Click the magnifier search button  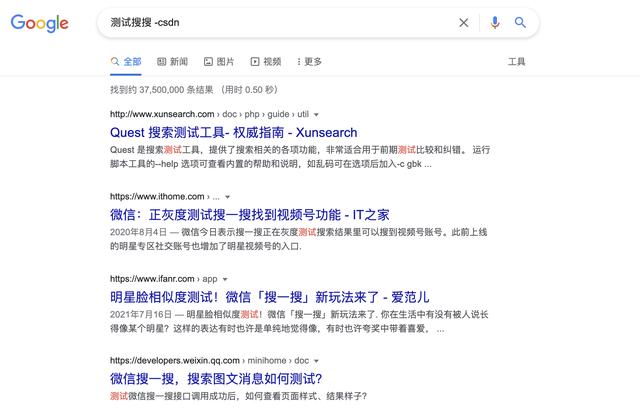(520, 22)
